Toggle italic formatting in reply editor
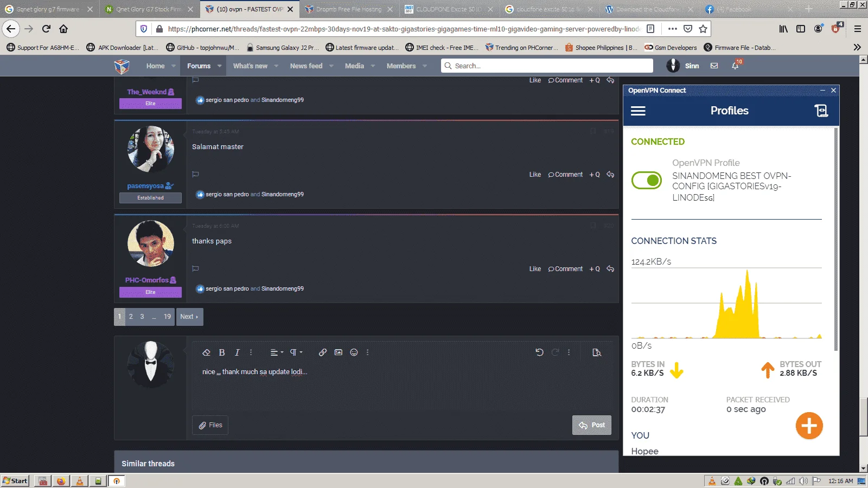This screenshot has width=868, height=488. 237,352
